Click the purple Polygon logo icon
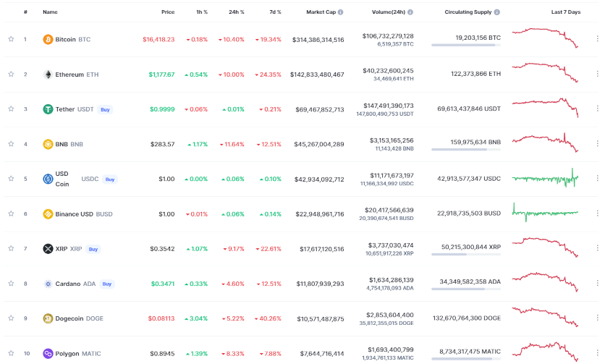Image resolution: width=605 pixels, height=364 pixels. pyautogui.click(x=48, y=353)
